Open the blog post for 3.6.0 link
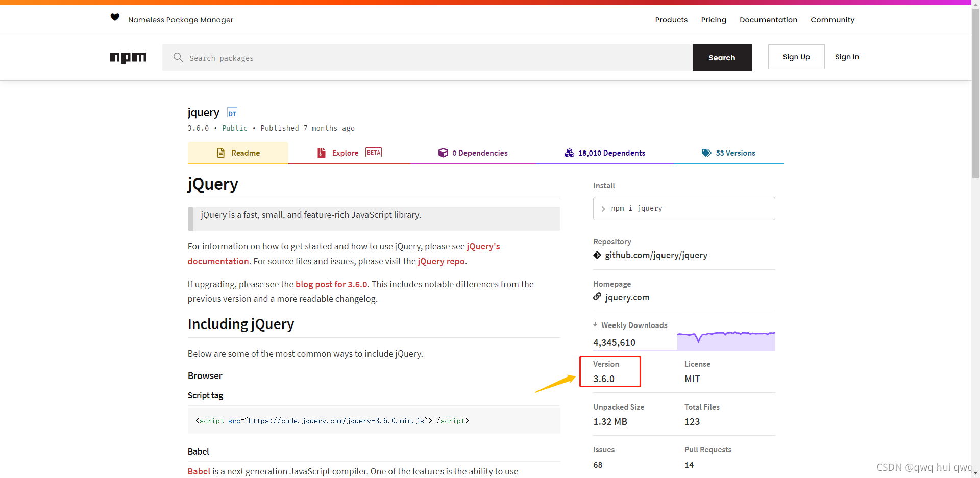The width and height of the screenshot is (980, 478). click(x=331, y=284)
